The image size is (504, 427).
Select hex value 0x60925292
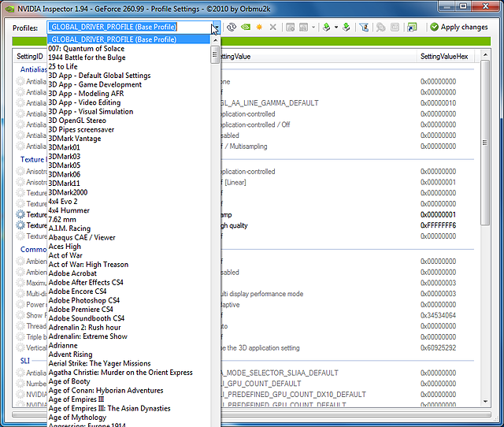(x=438, y=348)
